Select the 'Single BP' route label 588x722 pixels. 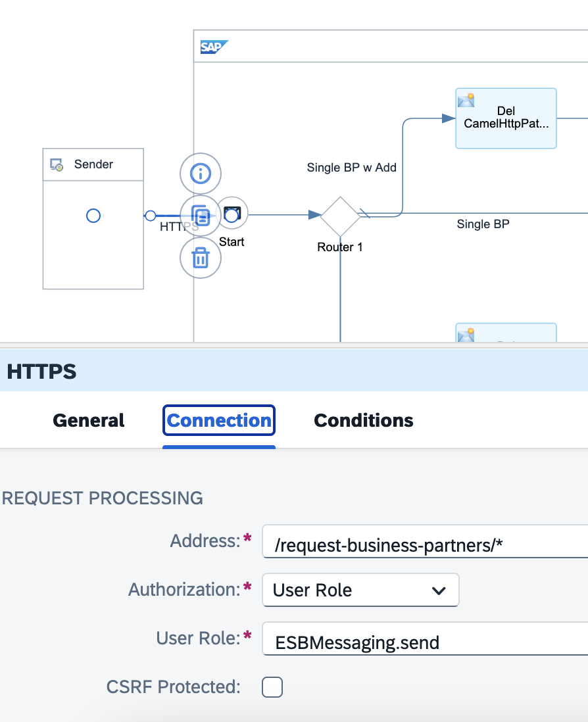tap(483, 224)
